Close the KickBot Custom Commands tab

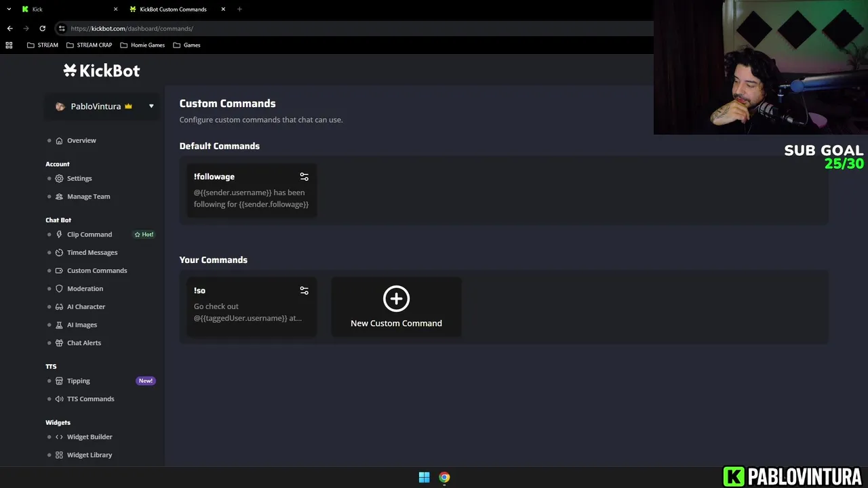(x=223, y=9)
